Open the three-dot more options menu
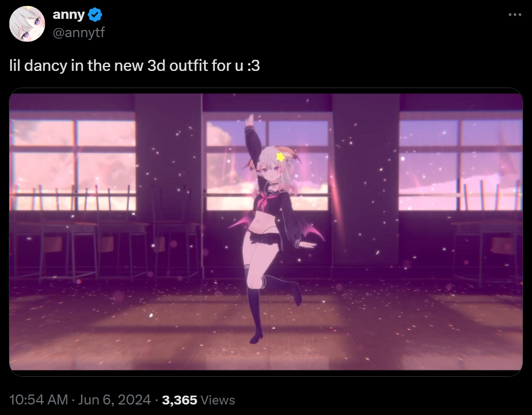 click(515, 14)
